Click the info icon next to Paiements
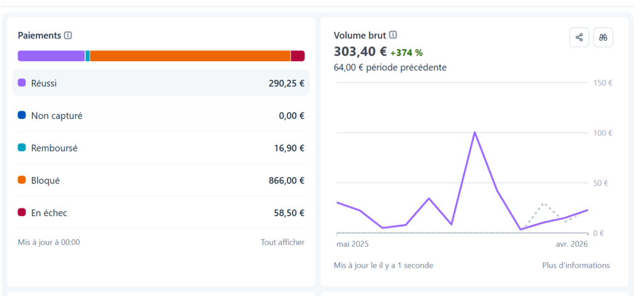The width and height of the screenshot is (644, 296). [x=68, y=36]
